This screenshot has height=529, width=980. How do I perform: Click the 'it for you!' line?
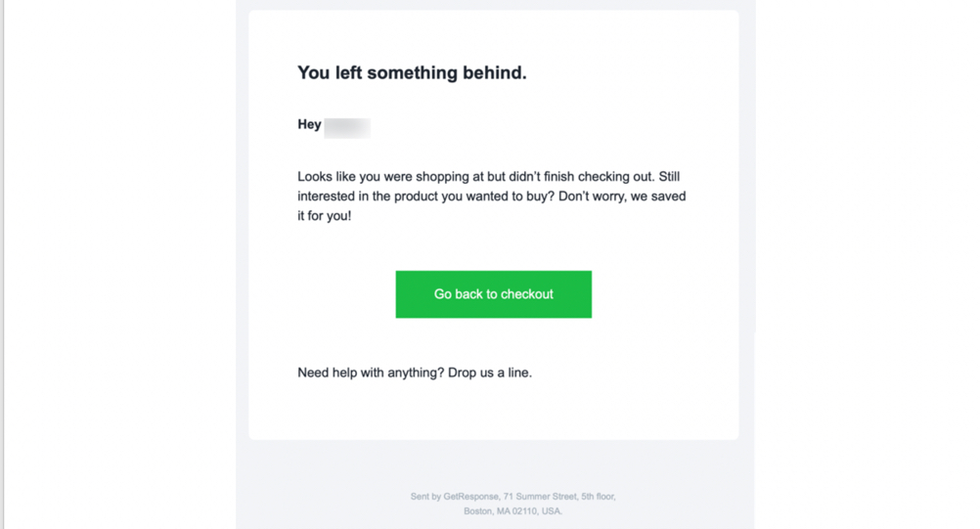point(325,216)
